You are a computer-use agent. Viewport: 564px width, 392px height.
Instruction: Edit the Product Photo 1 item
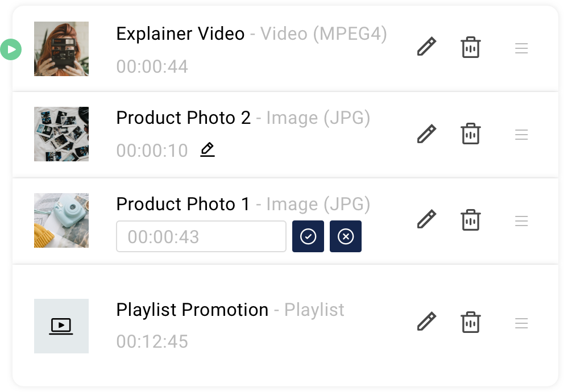(426, 219)
